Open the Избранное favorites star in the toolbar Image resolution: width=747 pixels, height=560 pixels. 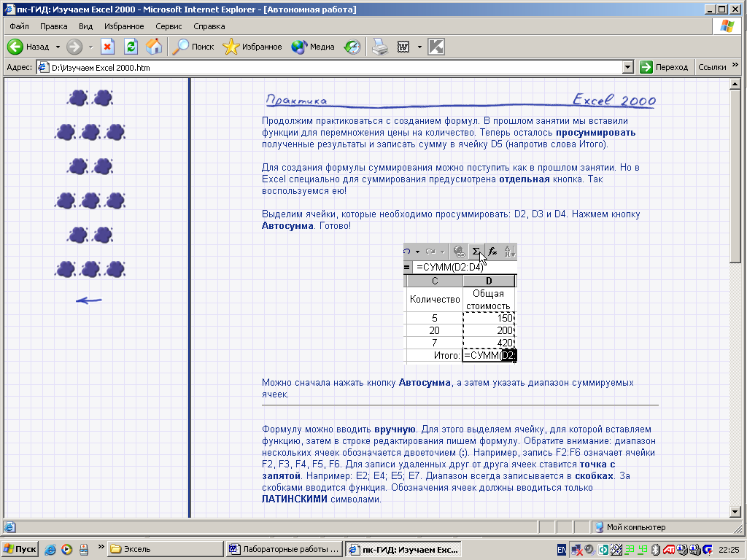(252, 47)
